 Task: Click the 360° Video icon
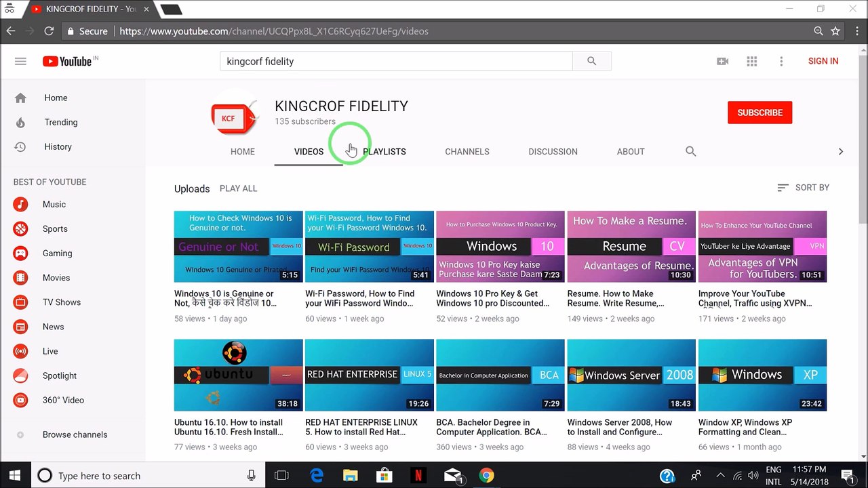(20, 399)
